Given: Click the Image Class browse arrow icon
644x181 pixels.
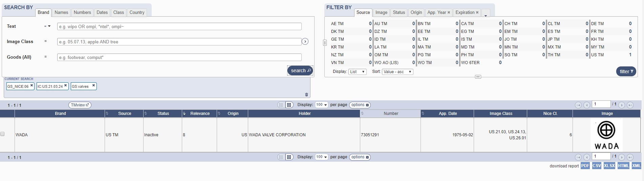Looking at the screenshot, I should pos(305,41).
